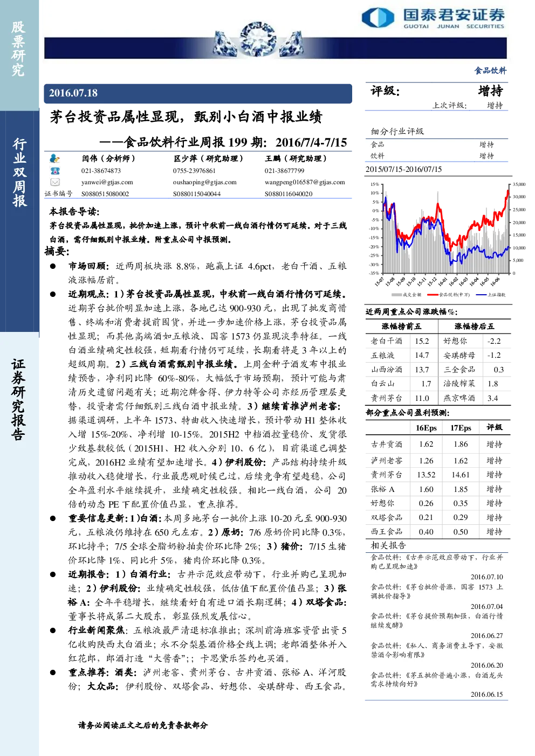The height and width of the screenshot is (756, 535).
Task: Click certificate number S0880515080002
Action: [x=105, y=194]
